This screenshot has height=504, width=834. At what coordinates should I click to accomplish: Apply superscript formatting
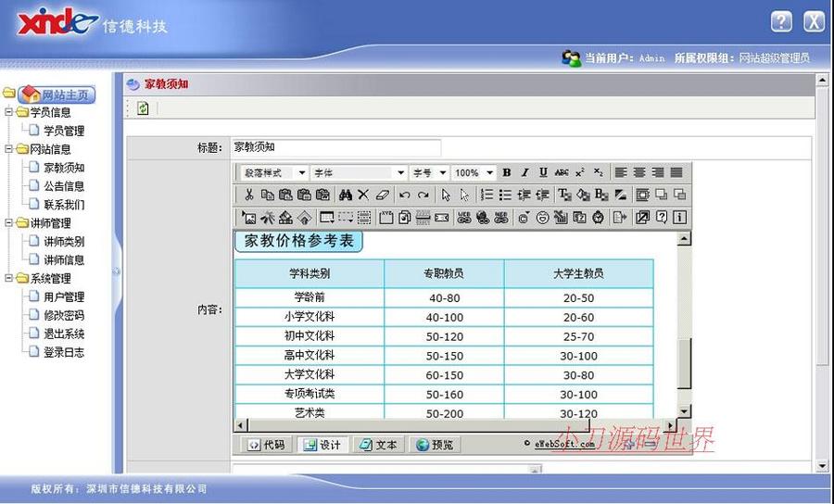coord(580,172)
